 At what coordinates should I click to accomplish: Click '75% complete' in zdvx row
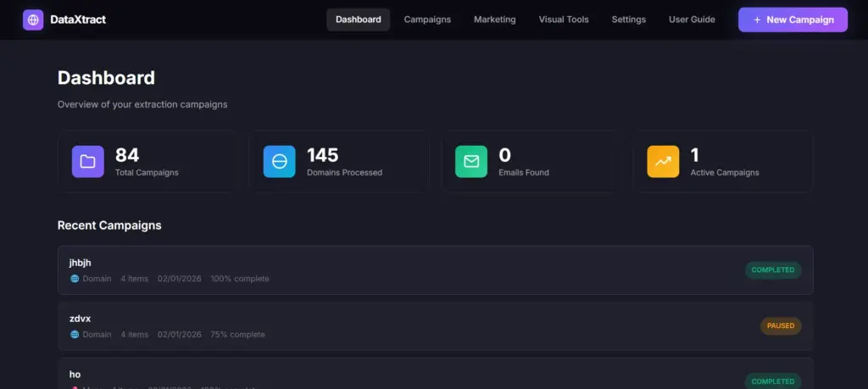click(x=237, y=335)
